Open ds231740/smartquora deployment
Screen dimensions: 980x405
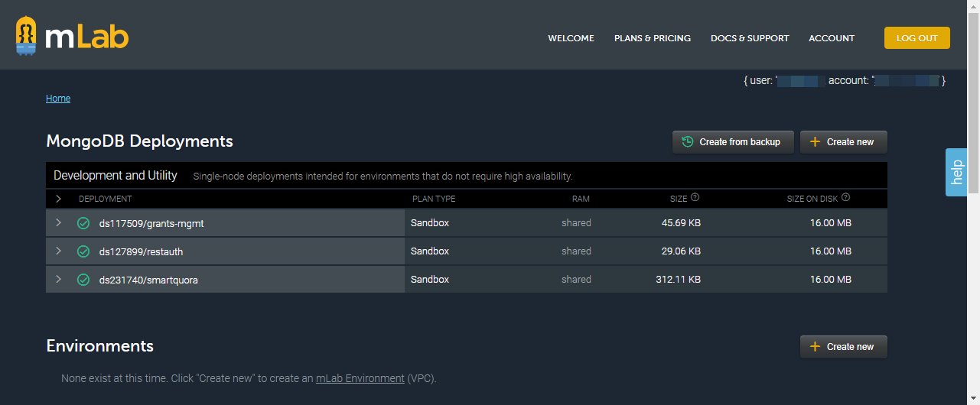(148, 280)
